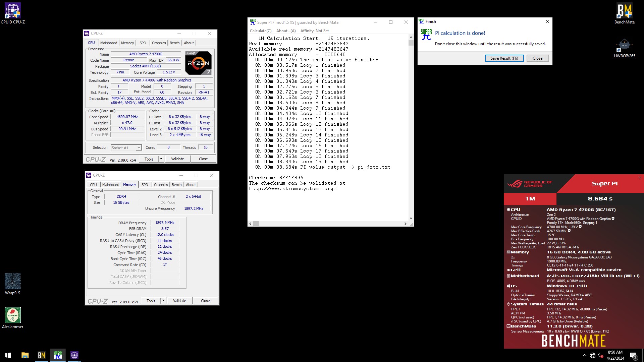Click Affinity: Not Set in Super PI
This screenshot has width=644, height=362.
pyautogui.click(x=314, y=31)
